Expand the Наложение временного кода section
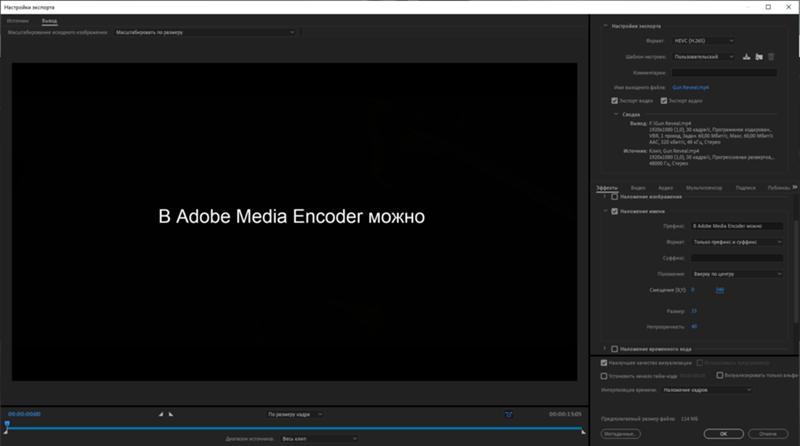Screen dimensions: 800x446 (x=605, y=349)
